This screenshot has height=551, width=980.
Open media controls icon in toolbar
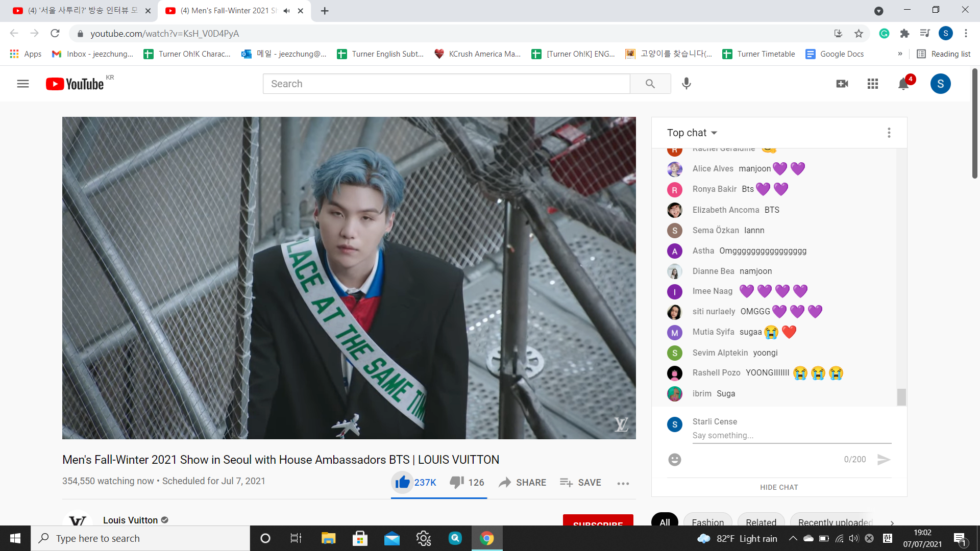tap(925, 33)
